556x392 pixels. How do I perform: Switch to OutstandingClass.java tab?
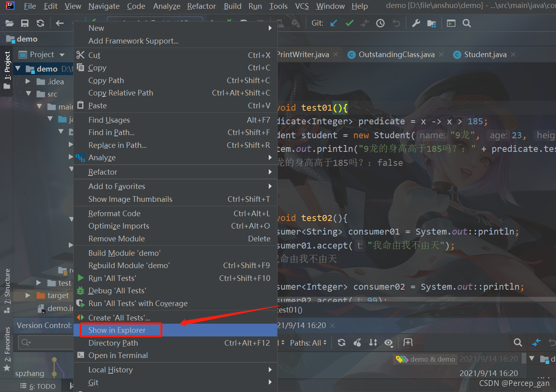coord(396,55)
